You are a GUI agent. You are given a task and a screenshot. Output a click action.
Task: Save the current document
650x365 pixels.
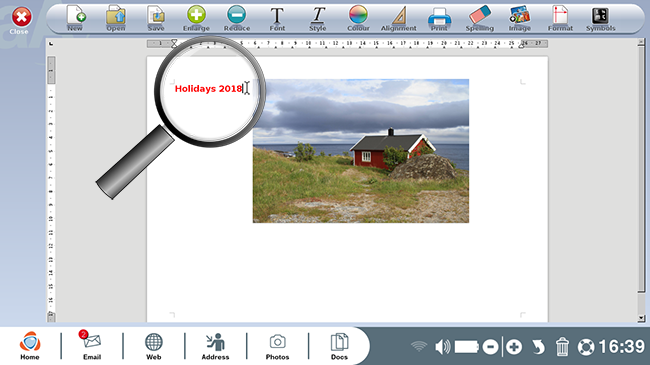point(156,19)
